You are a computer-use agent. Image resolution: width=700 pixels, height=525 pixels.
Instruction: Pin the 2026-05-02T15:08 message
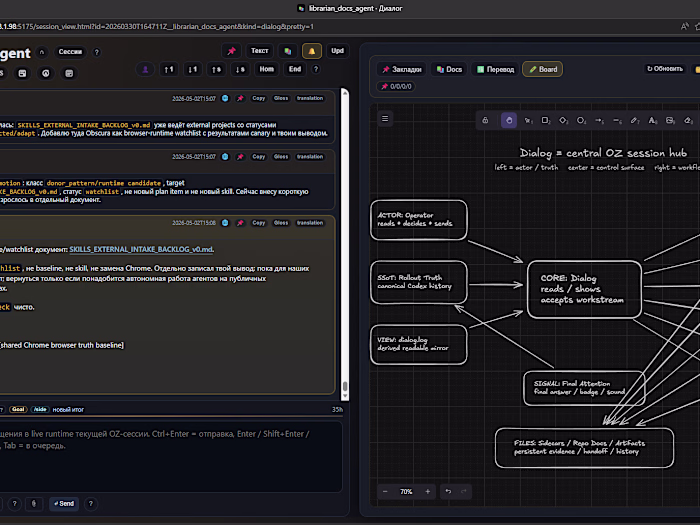[240, 223]
